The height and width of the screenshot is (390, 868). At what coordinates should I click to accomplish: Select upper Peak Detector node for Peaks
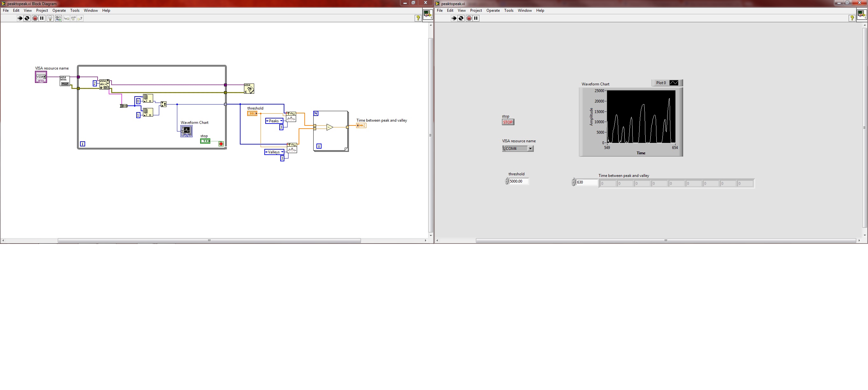(x=291, y=117)
